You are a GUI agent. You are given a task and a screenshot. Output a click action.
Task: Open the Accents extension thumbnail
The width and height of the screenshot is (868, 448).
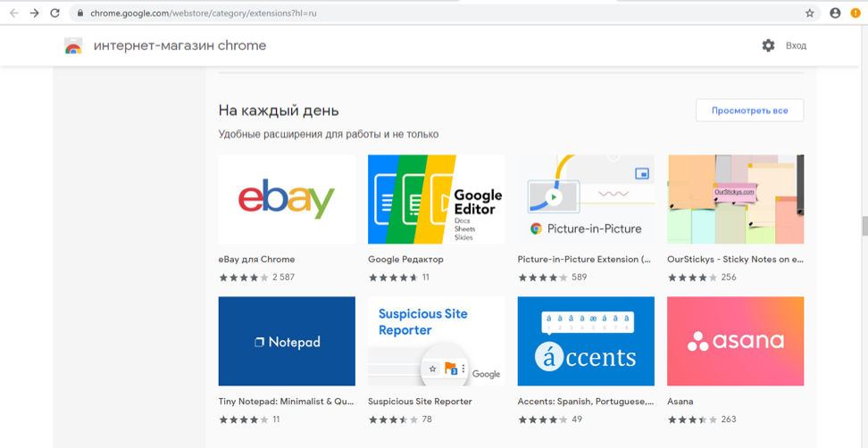tap(586, 341)
